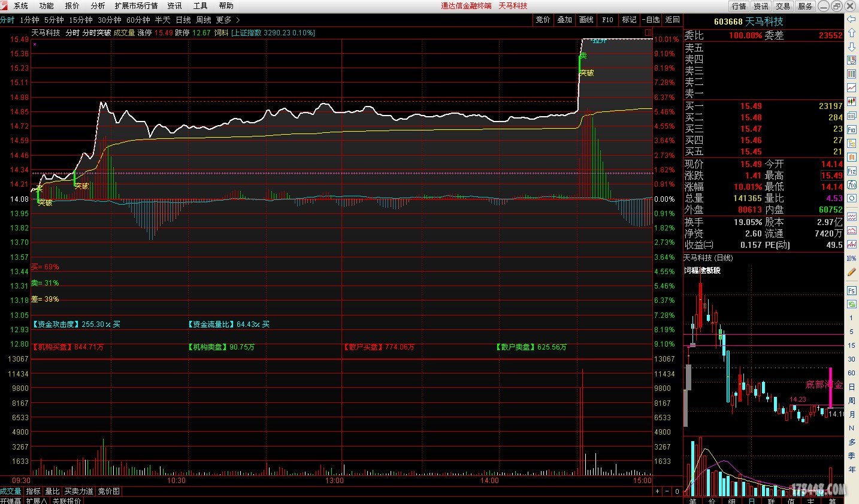Image resolution: width=859 pixels, height=504 pixels.
Task: Select the 1分钟 period tab
Action: coord(30,20)
